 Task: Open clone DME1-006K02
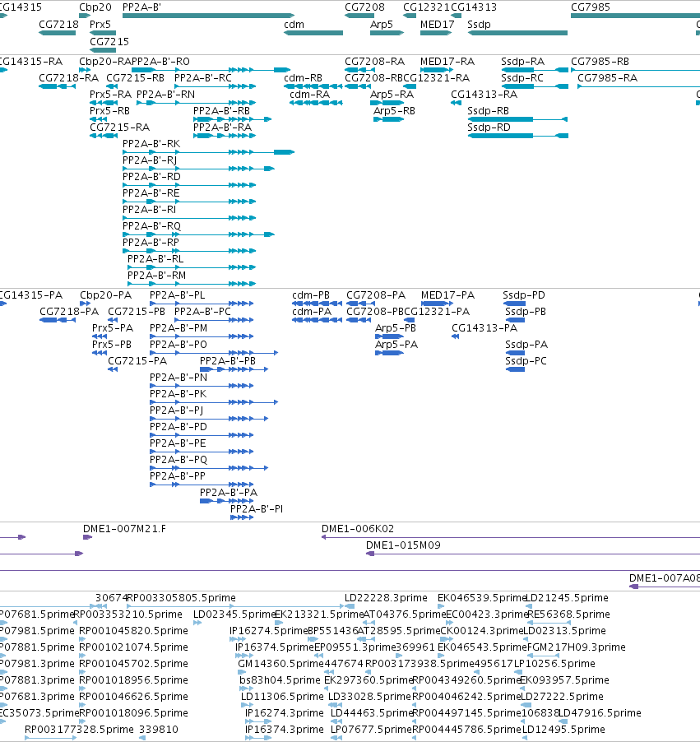tap(357, 529)
